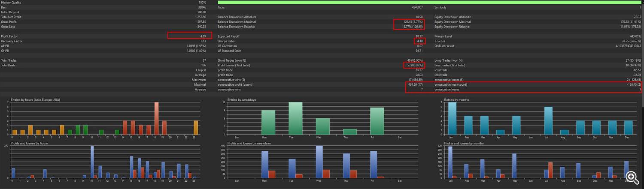Select the Initial Deposit value 500.00

201,12
